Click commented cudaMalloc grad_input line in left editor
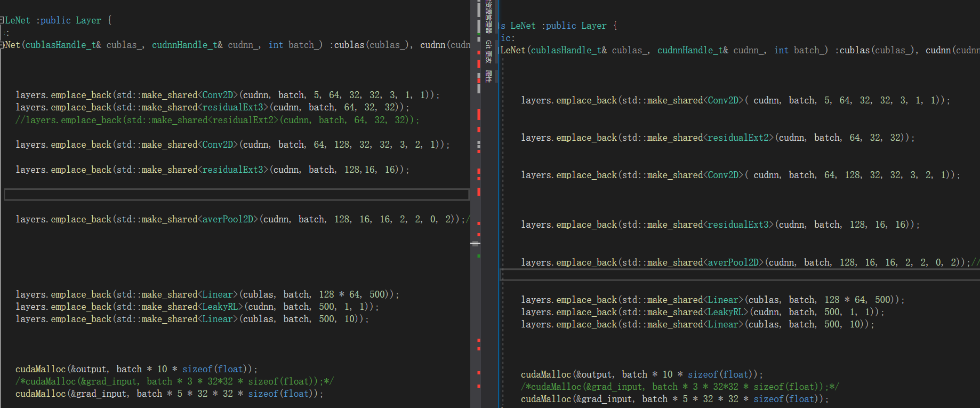The image size is (980, 408). (x=174, y=381)
